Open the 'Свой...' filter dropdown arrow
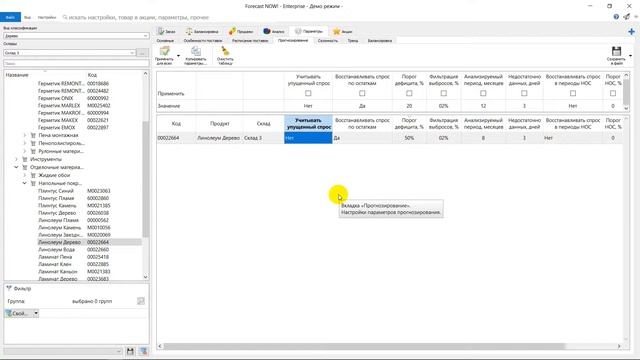 point(36,313)
